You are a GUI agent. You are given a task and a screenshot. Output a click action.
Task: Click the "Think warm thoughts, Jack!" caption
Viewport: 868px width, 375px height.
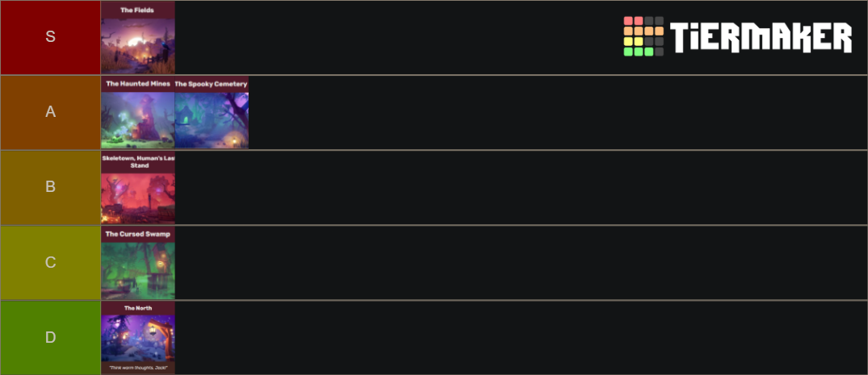click(x=137, y=368)
